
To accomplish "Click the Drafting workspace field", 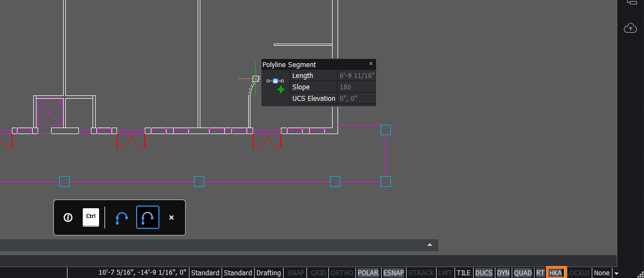I will (268, 273).
